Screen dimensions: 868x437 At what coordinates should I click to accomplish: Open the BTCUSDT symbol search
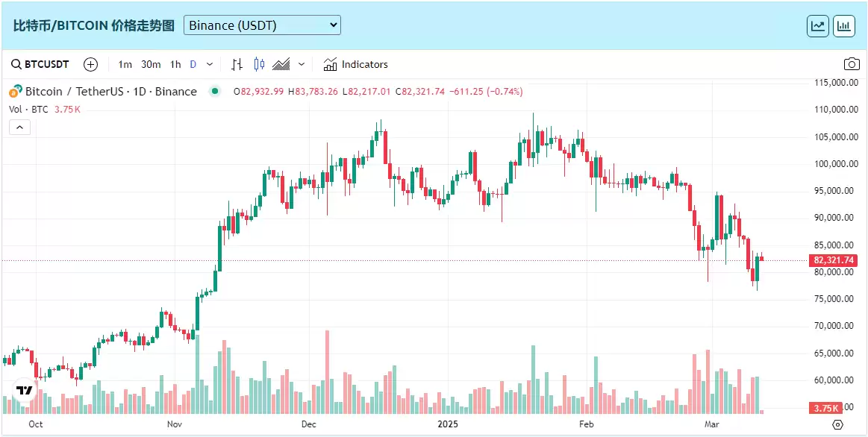pos(41,64)
